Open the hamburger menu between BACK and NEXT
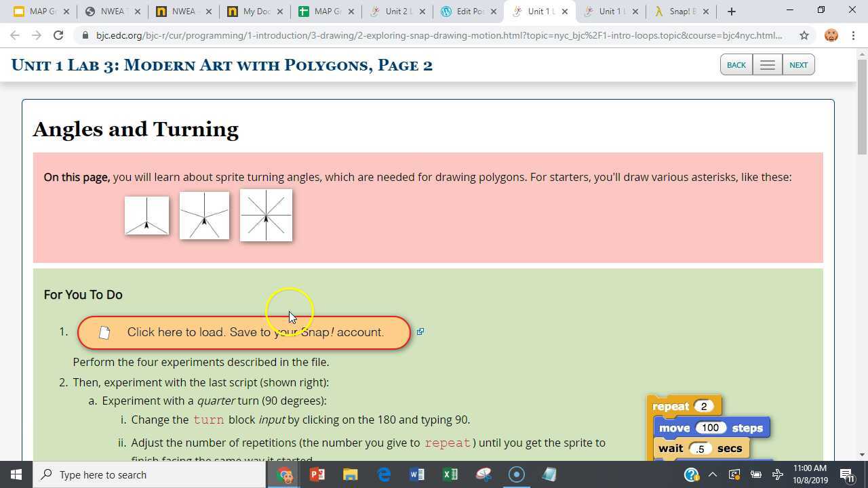The width and height of the screenshot is (868, 488). coord(767,64)
